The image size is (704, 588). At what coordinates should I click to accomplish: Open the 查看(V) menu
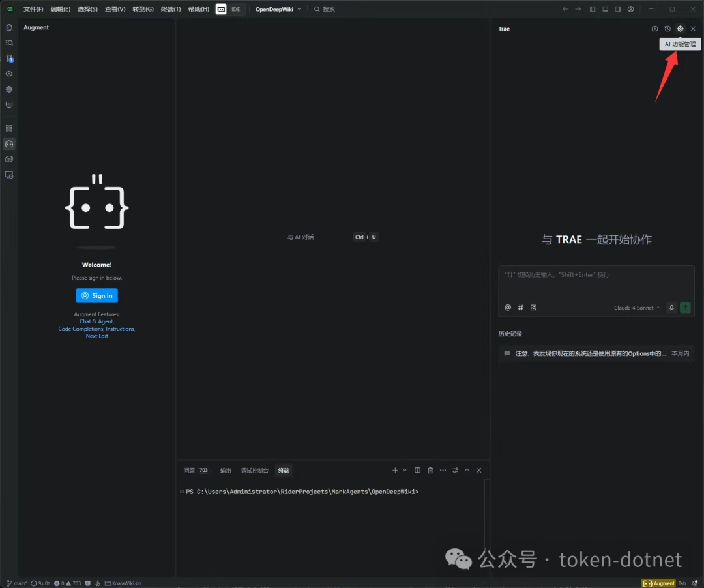pyautogui.click(x=115, y=9)
